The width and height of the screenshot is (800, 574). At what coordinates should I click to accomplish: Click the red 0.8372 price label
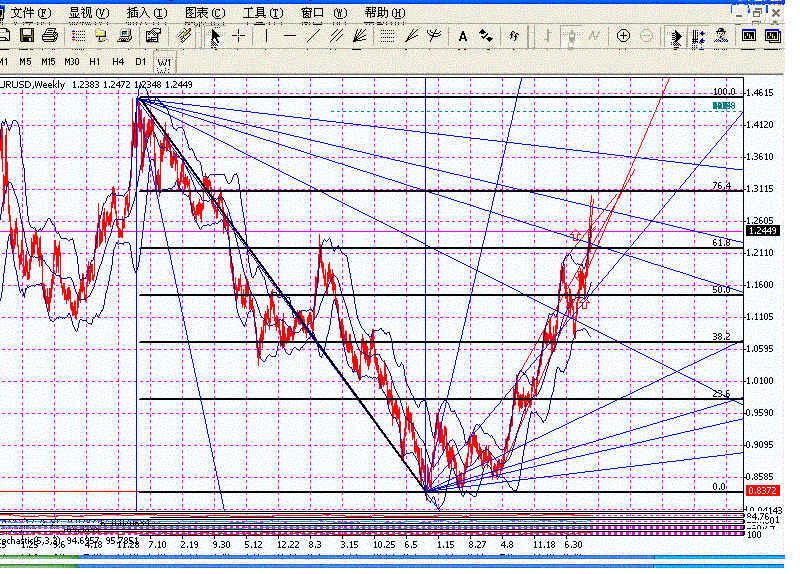[x=760, y=490]
